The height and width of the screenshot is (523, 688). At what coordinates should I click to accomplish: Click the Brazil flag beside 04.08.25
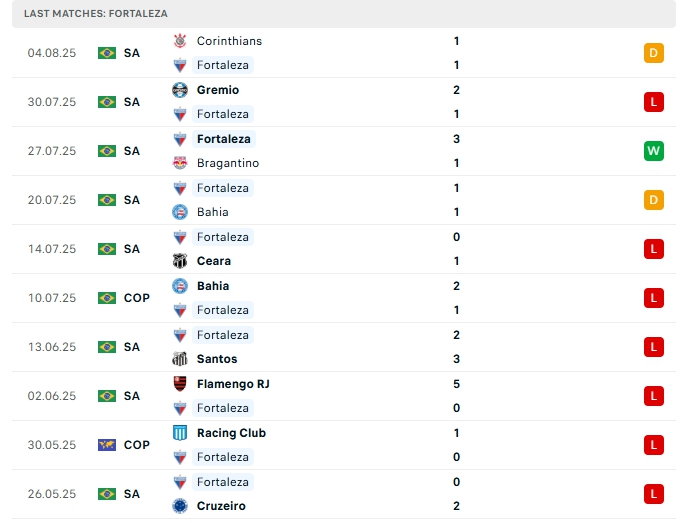[x=107, y=53]
